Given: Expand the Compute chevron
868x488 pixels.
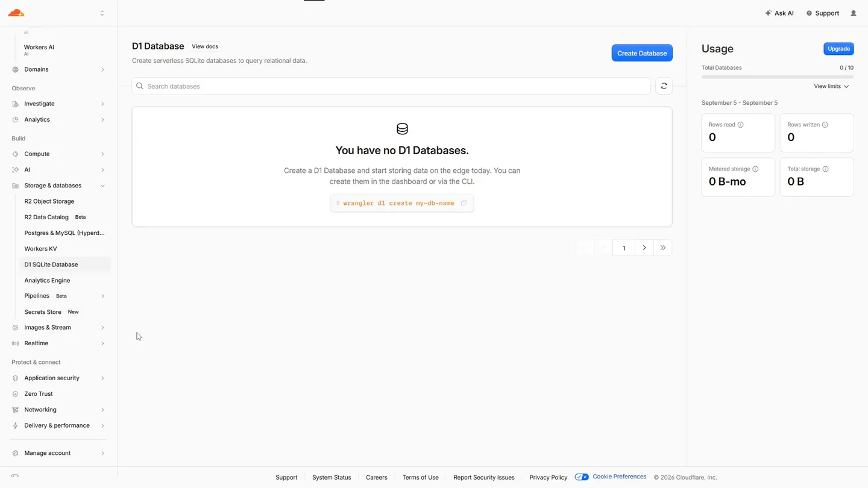Looking at the screenshot, I should [102, 154].
